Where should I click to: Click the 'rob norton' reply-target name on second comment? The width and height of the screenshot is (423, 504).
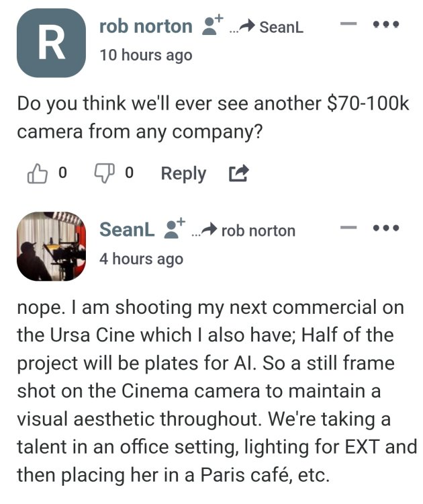coord(258,230)
